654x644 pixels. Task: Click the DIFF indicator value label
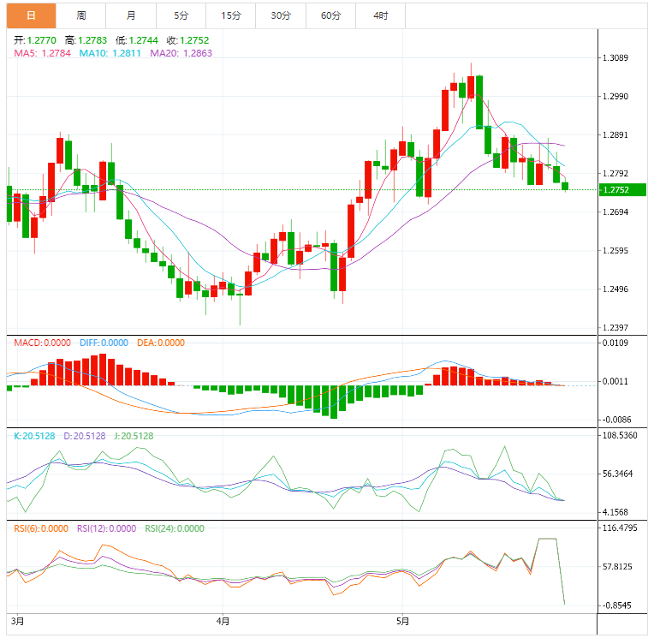[104, 343]
